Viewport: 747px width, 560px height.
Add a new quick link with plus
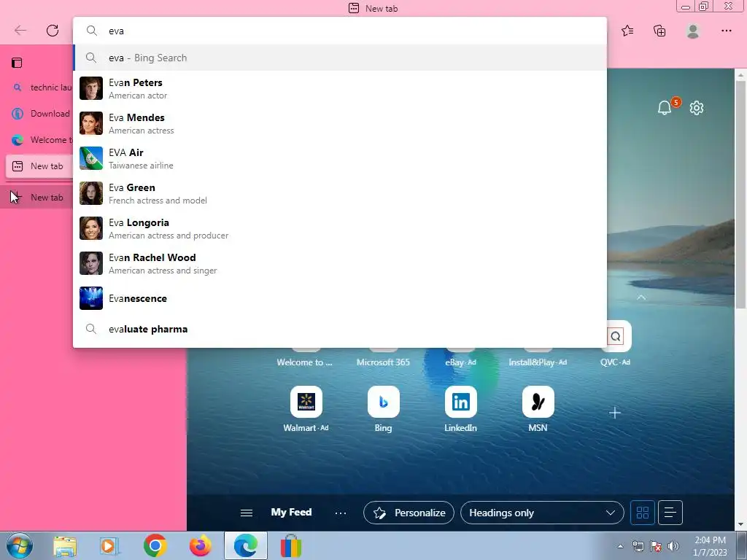pos(614,413)
